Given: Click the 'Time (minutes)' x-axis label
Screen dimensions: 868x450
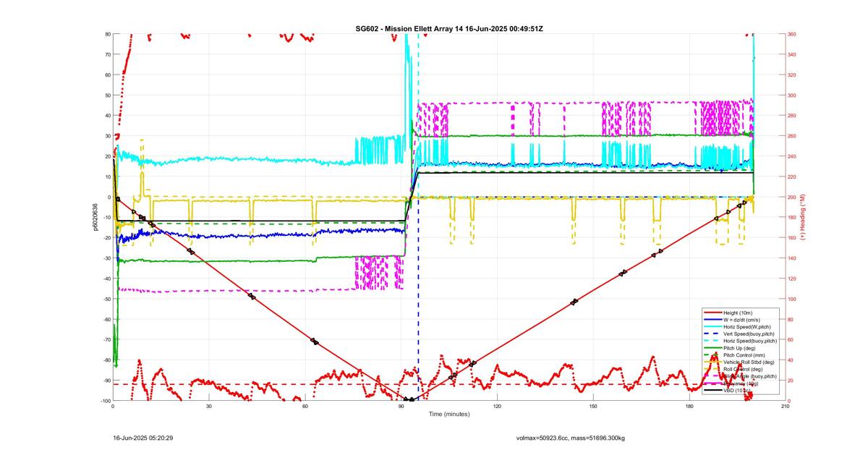Looking at the screenshot, I should click(448, 415).
